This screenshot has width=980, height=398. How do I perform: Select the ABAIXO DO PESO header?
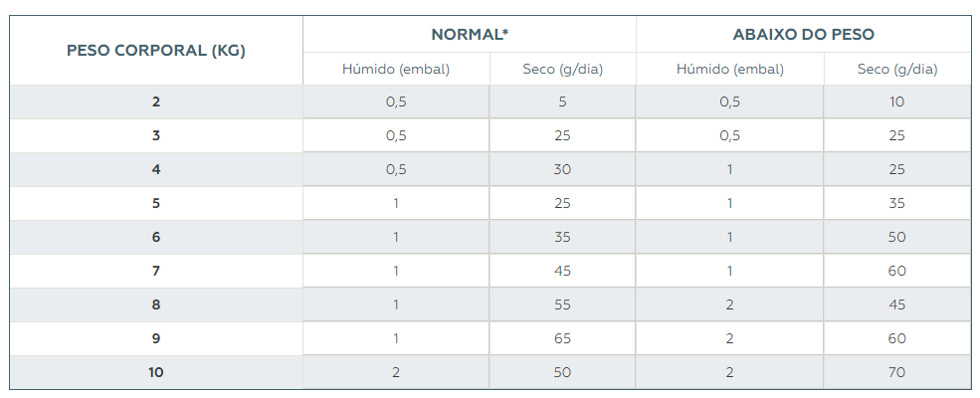(x=803, y=34)
